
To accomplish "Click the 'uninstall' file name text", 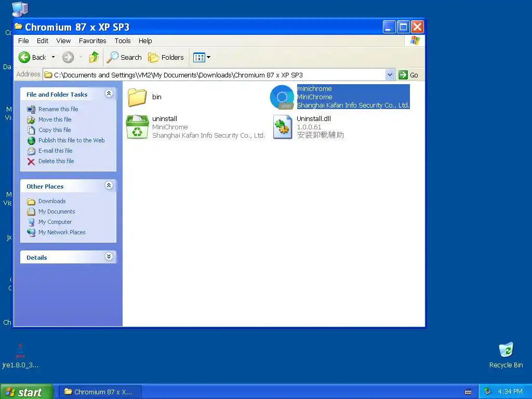I will [165, 119].
